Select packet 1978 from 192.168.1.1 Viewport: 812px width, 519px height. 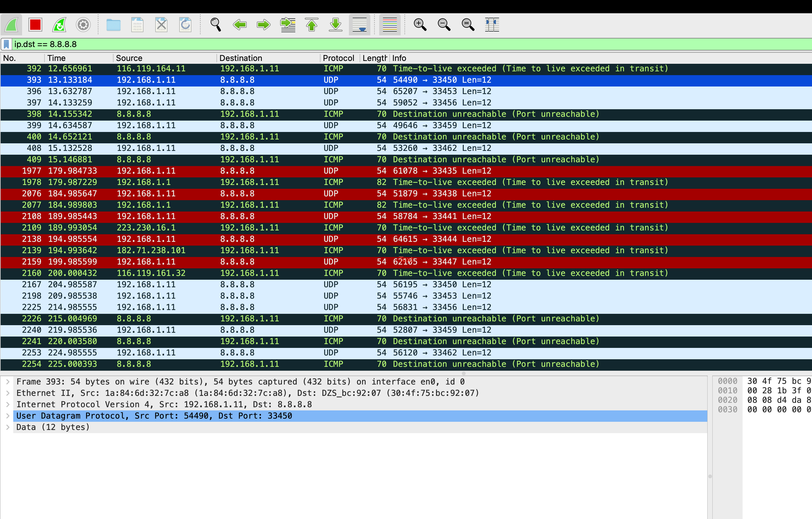406,182
